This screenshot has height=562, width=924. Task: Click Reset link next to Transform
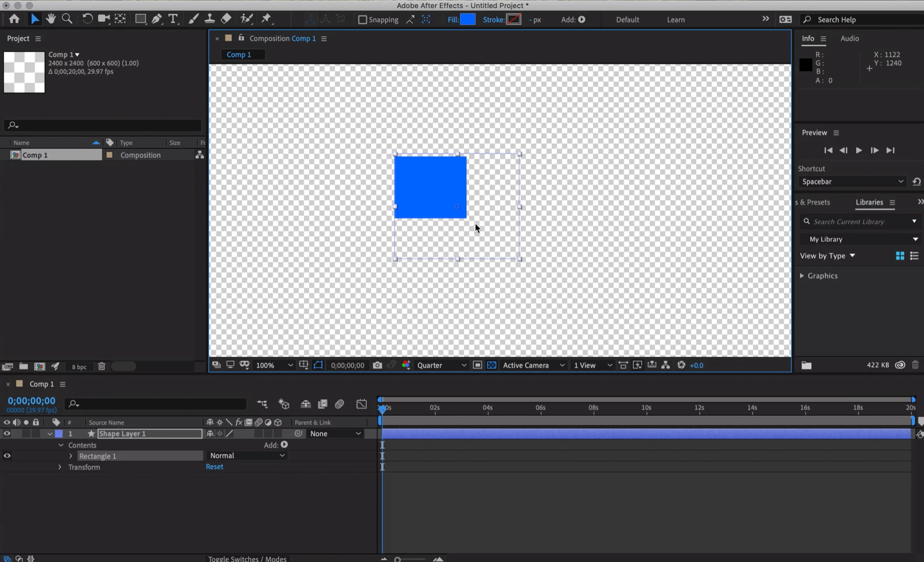point(214,467)
